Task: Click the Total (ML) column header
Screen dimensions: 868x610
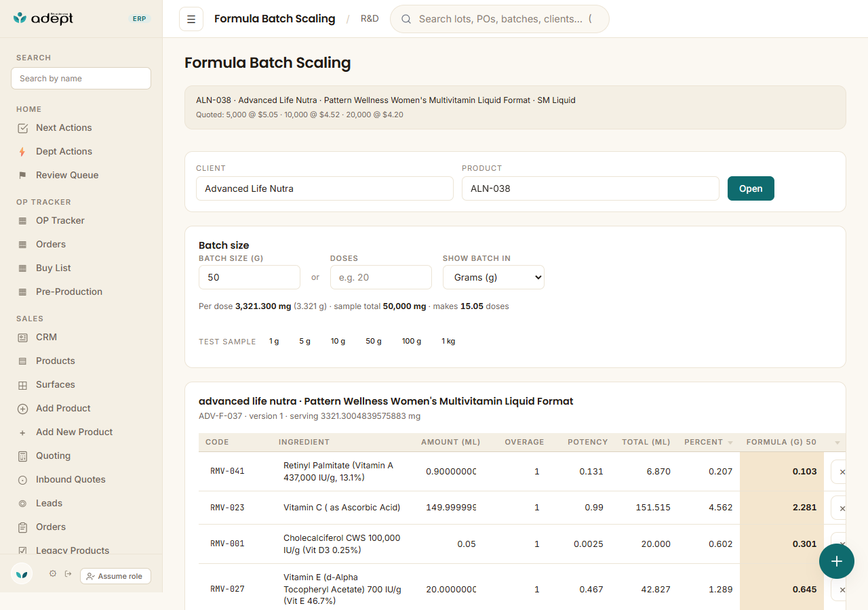Action: coord(646,443)
